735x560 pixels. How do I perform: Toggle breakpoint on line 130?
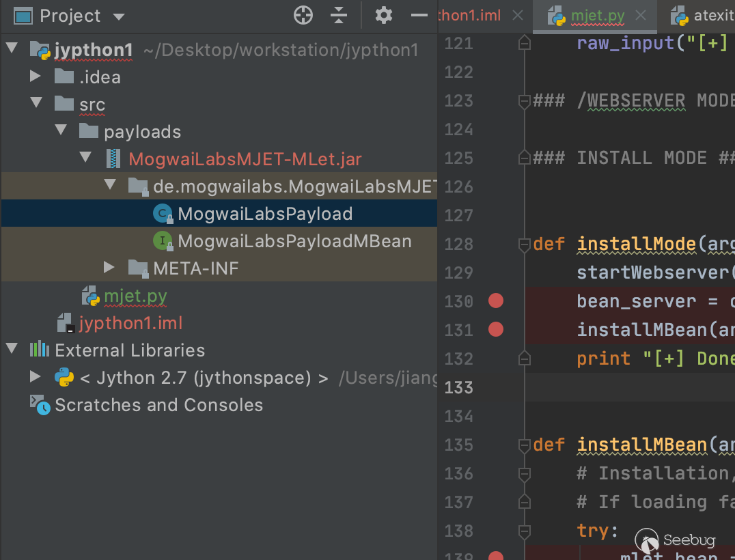496,301
